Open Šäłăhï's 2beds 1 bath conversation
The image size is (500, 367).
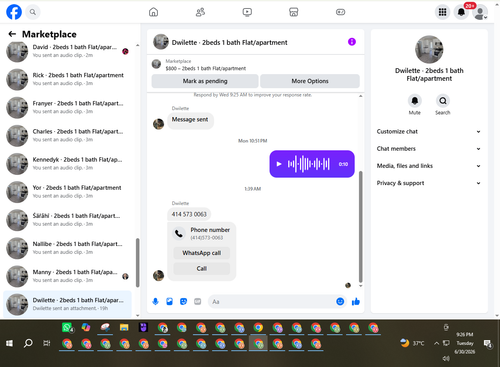pyautogui.click(x=68, y=220)
